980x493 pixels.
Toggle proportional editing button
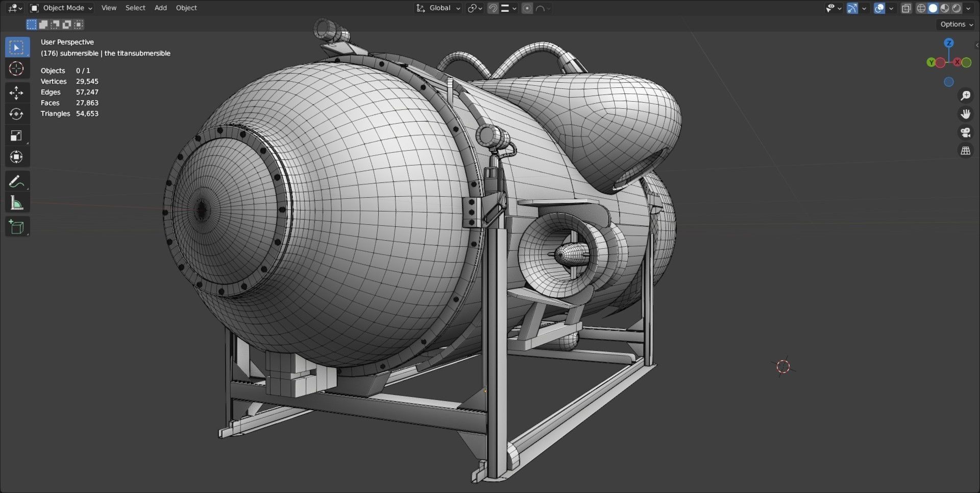tap(527, 8)
